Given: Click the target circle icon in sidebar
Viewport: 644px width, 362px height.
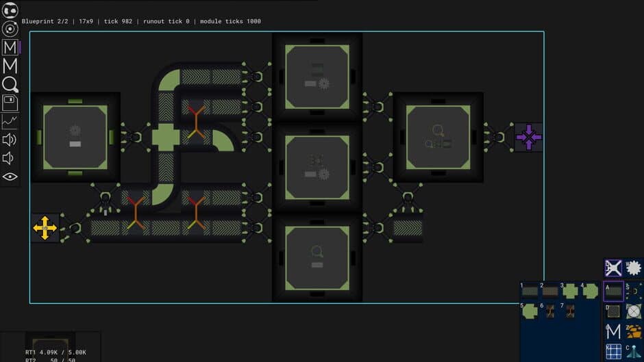Looking at the screenshot, I should pos(10,29).
